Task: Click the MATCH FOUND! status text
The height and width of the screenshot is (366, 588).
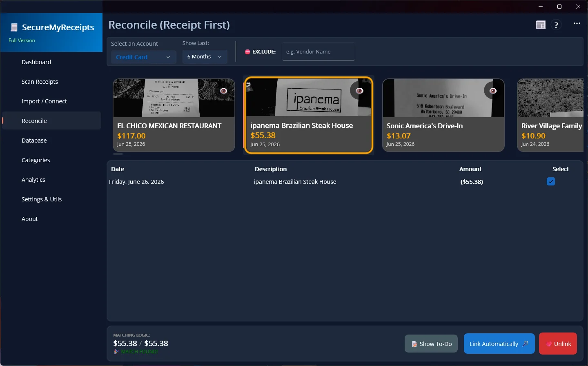Action: coord(139,351)
